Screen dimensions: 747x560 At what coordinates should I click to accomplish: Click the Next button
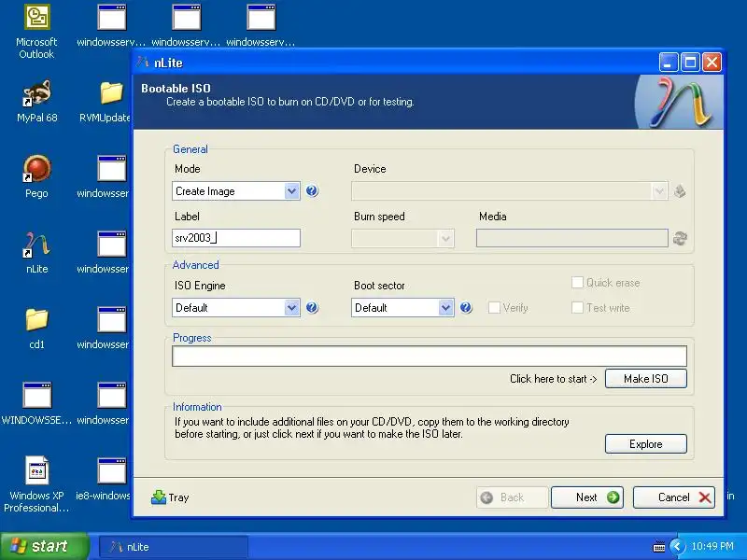tap(587, 497)
